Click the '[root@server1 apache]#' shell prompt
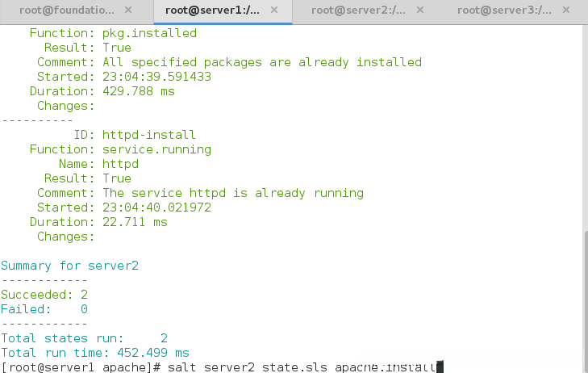This screenshot has height=373, width=588. click(81, 367)
